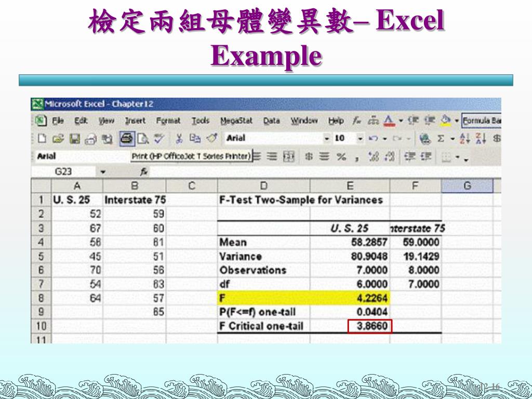Screen dimensions: 532x399
Task: Click 'F-Test Two-Sample for Variances' title cell
Action: [x=301, y=200]
